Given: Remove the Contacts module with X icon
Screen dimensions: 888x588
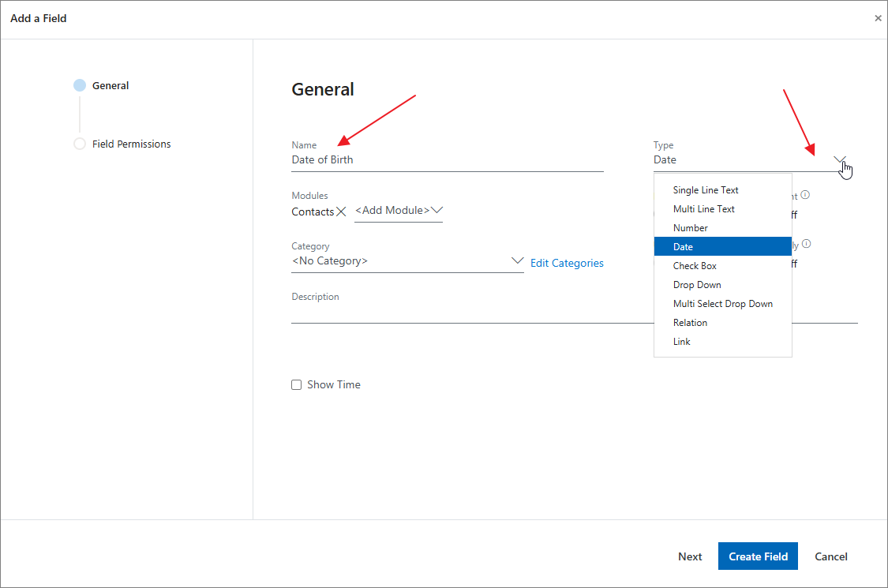Looking at the screenshot, I should point(341,212).
